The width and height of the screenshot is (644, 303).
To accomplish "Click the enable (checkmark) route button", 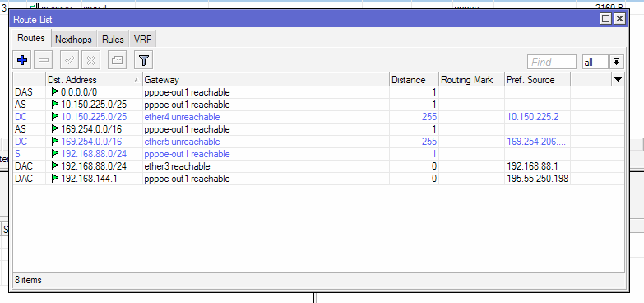I will coord(69,61).
